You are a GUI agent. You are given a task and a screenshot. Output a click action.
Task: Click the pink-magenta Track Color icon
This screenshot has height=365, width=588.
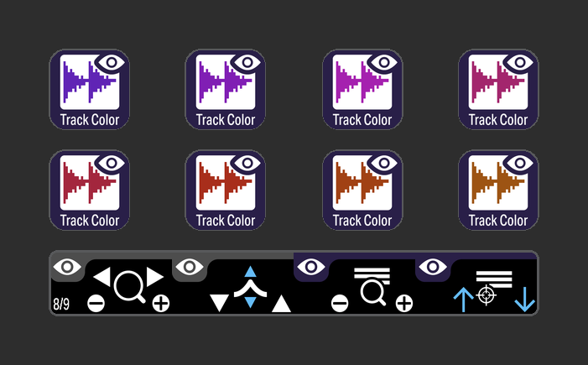coord(498,90)
